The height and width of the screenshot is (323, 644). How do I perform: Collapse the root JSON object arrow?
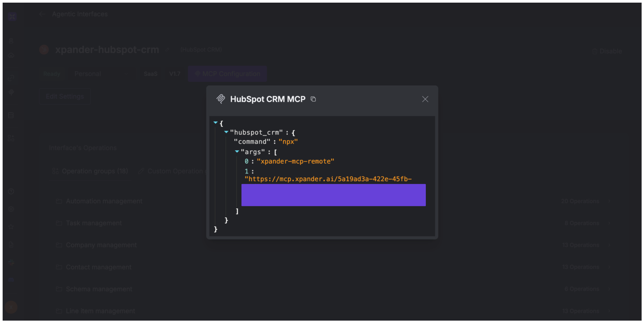(216, 123)
